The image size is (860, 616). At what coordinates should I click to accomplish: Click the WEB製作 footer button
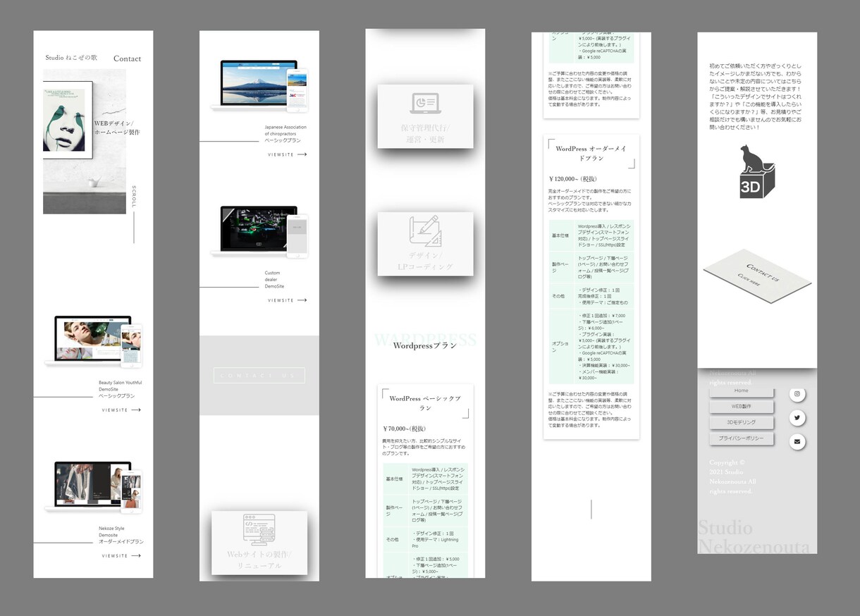742,407
